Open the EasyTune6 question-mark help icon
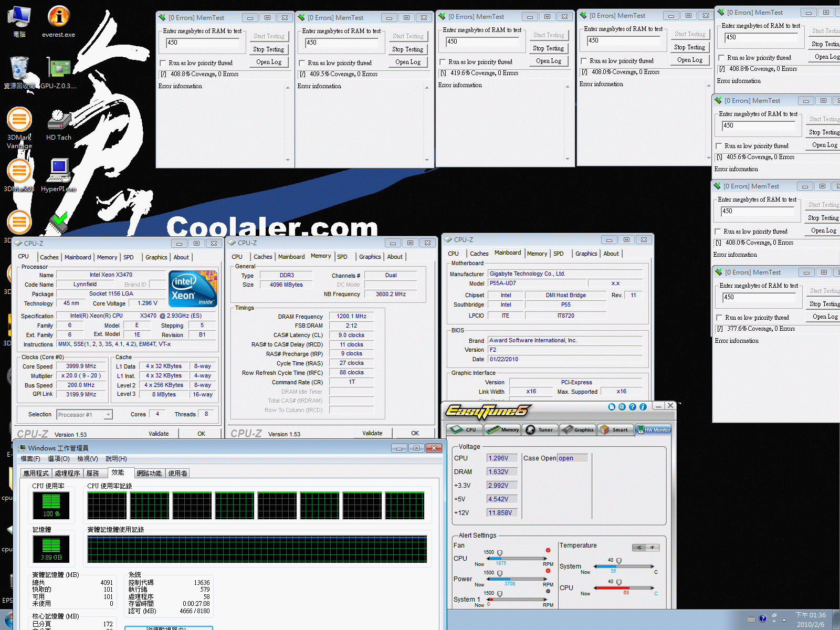Screen dimensions: 840x630 click(x=633, y=407)
